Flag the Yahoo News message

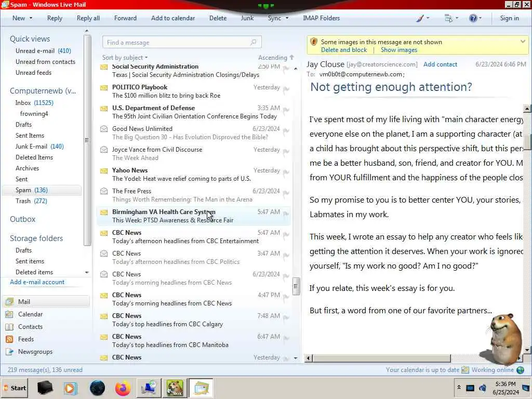[286, 172]
